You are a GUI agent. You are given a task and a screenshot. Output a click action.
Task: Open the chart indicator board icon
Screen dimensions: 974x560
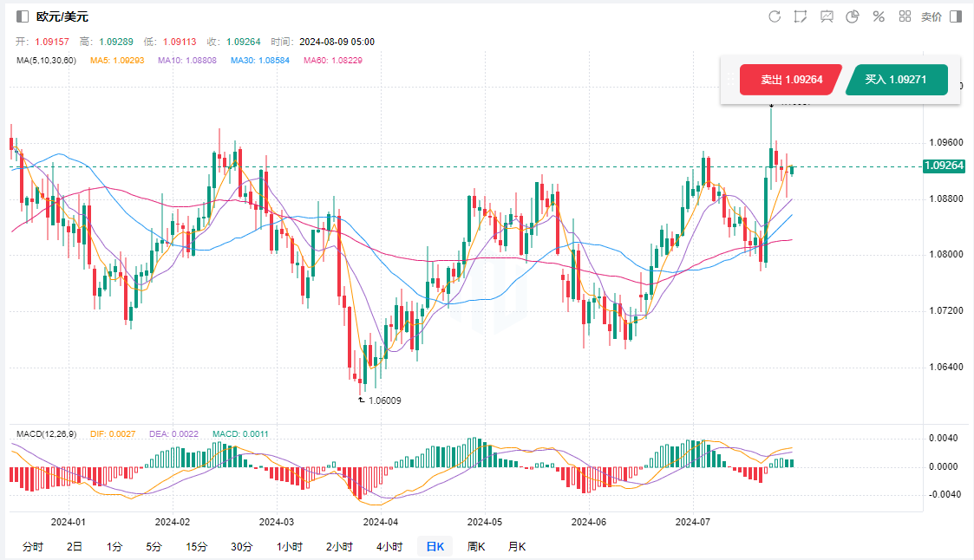coord(827,16)
